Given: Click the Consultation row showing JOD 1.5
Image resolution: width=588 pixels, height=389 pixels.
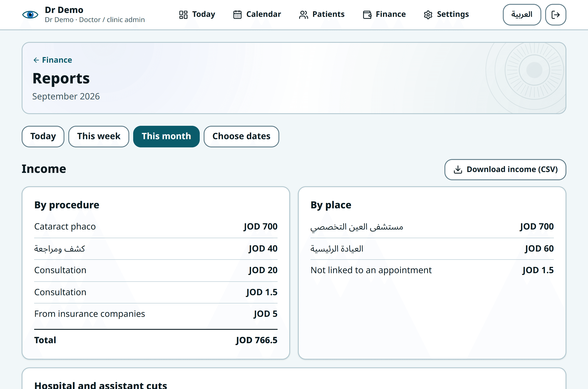Looking at the screenshot, I should (x=156, y=292).
